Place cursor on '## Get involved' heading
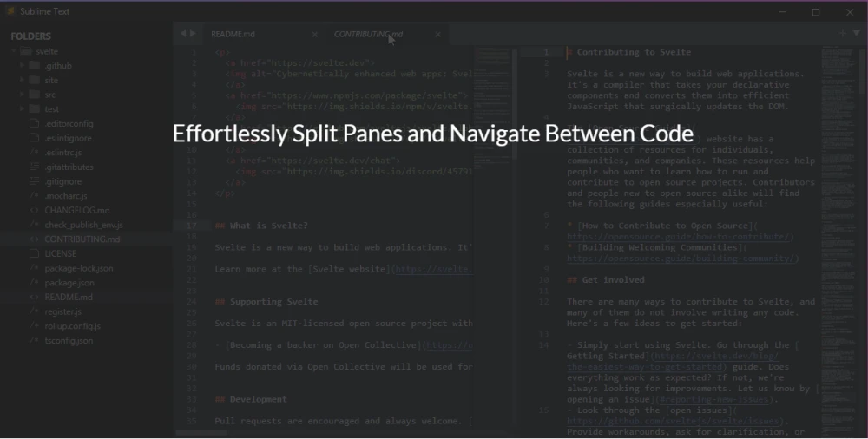 click(606, 279)
